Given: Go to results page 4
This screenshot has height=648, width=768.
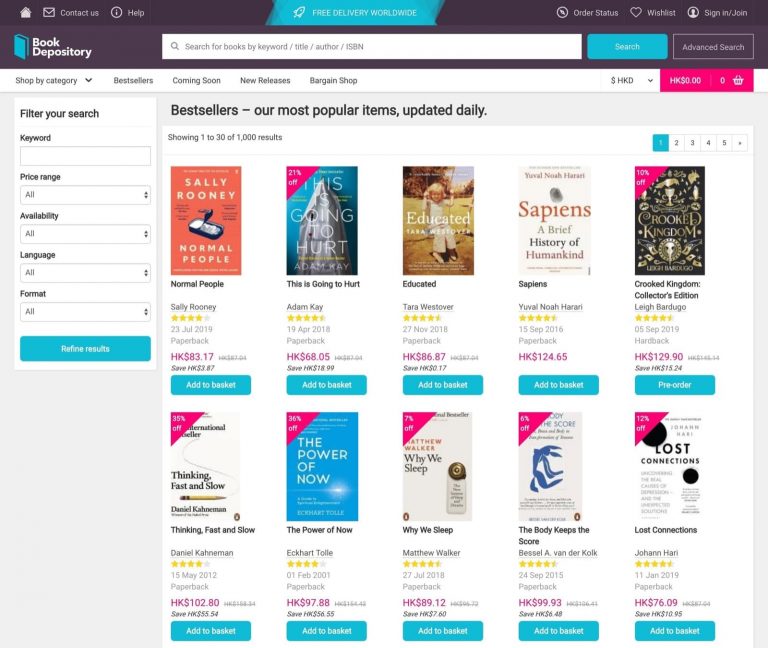Looking at the screenshot, I should [708, 143].
